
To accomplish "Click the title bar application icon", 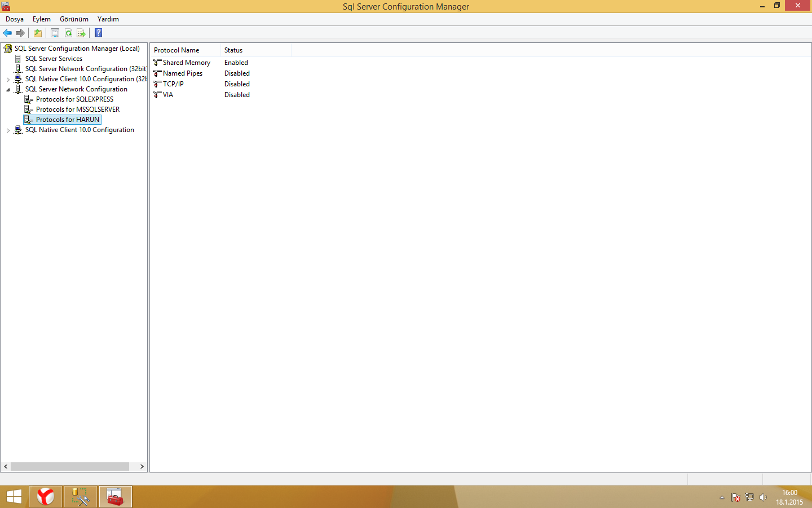I will pos(6,6).
